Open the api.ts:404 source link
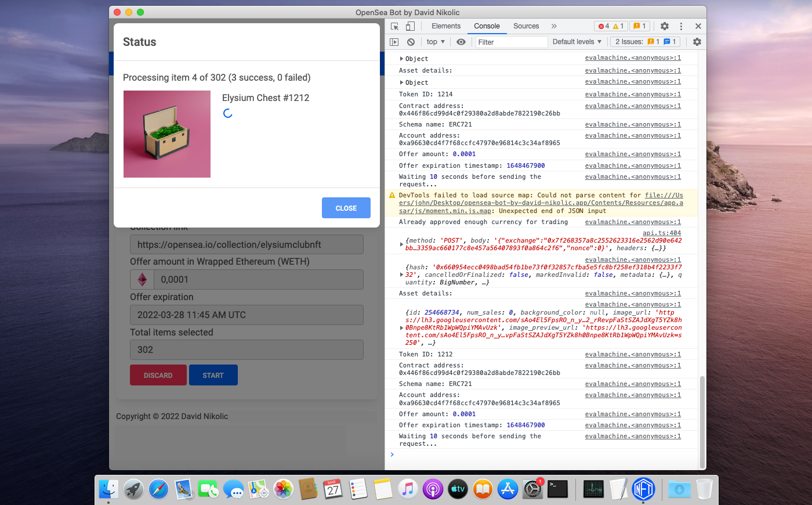 662,233
